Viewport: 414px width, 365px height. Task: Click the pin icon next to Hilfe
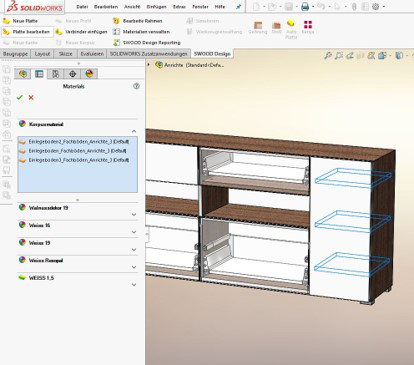pyautogui.click(x=238, y=7)
